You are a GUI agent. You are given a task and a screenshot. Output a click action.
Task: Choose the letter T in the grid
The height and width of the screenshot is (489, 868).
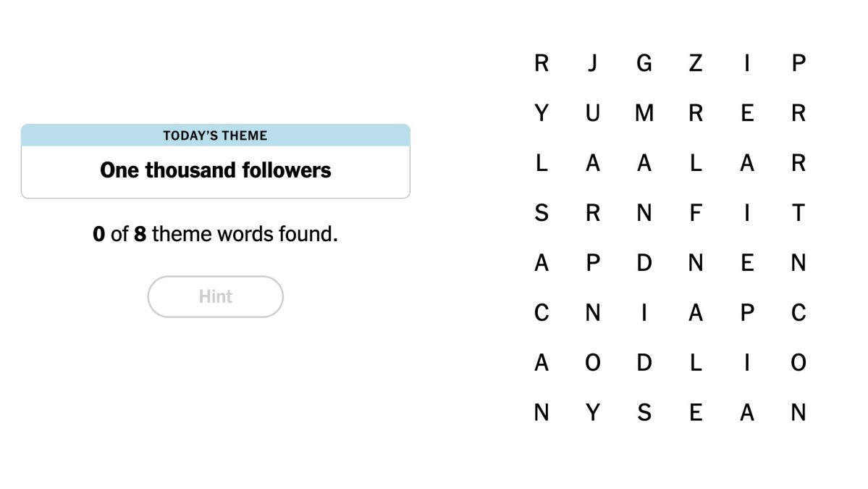[x=798, y=213]
